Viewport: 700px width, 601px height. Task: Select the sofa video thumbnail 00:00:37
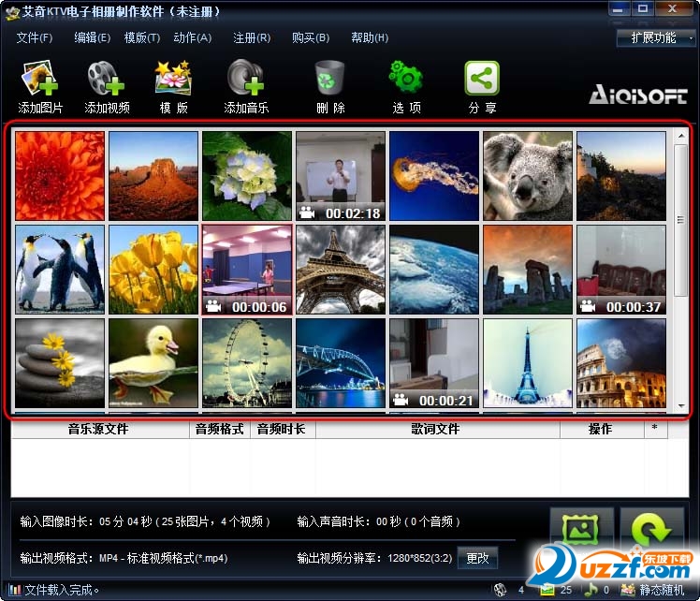pyautogui.click(x=621, y=270)
